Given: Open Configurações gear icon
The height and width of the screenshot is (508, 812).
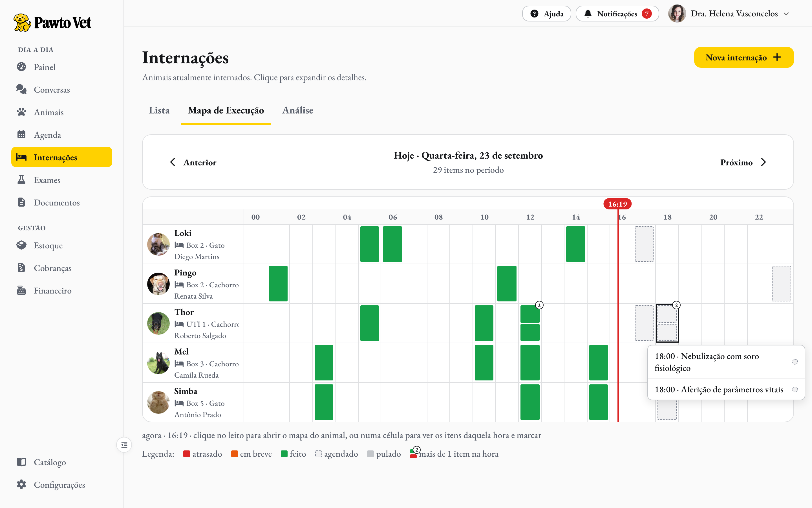Looking at the screenshot, I should pos(21,485).
